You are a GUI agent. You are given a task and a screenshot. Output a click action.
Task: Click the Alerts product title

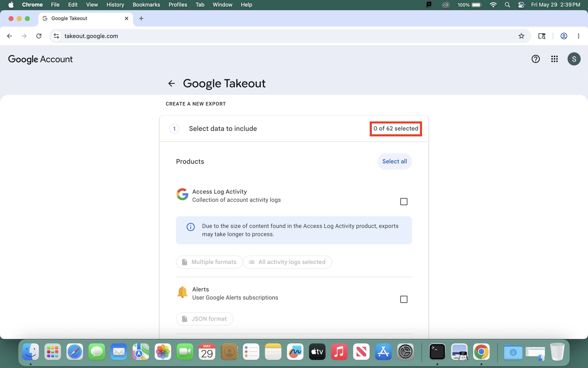point(200,289)
